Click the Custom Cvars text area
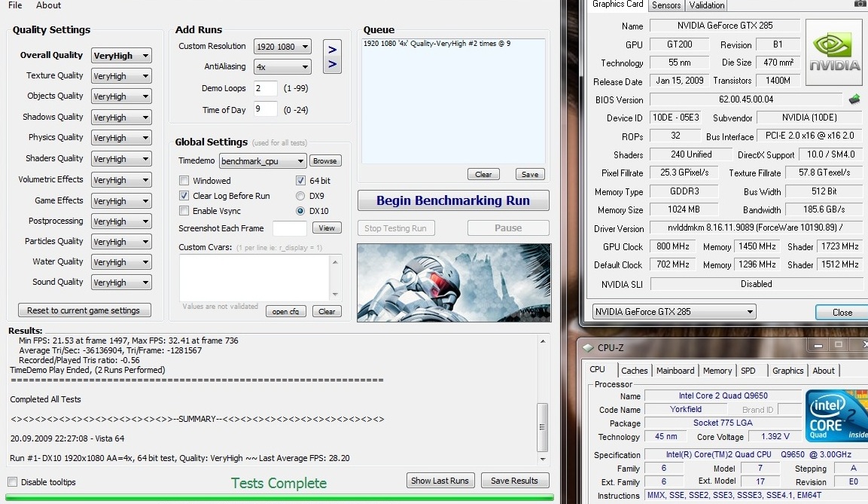The height and width of the screenshot is (504, 868). (x=255, y=277)
